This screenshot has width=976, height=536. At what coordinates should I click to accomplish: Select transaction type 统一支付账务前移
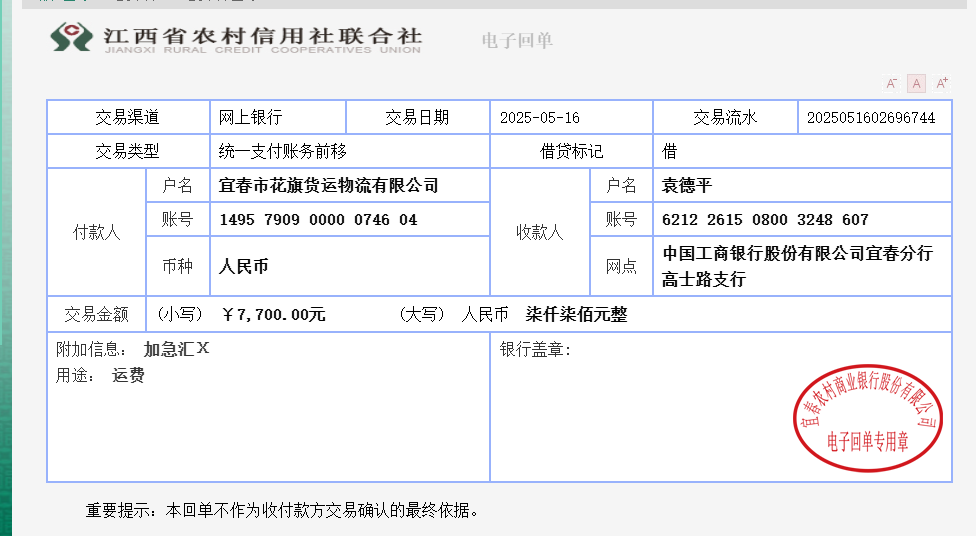(283, 151)
